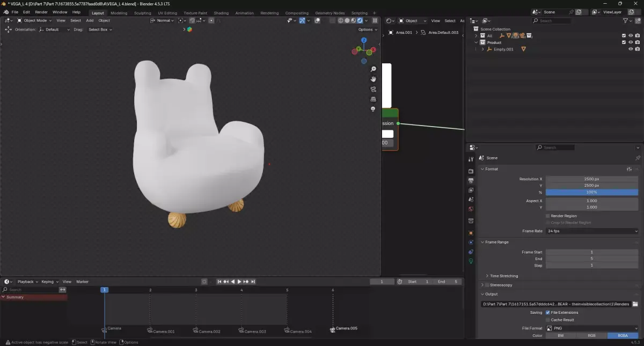
Task: Uncheck the All collection exclude checkbox
Action: coord(624,36)
